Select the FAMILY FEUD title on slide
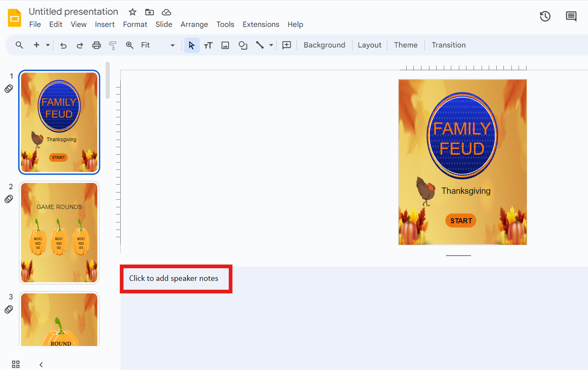 (462, 138)
